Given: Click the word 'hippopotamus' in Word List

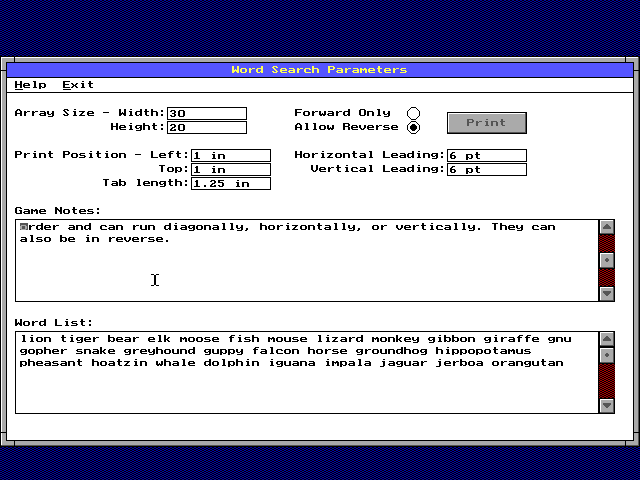Looking at the screenshot, I should (483, 351).
